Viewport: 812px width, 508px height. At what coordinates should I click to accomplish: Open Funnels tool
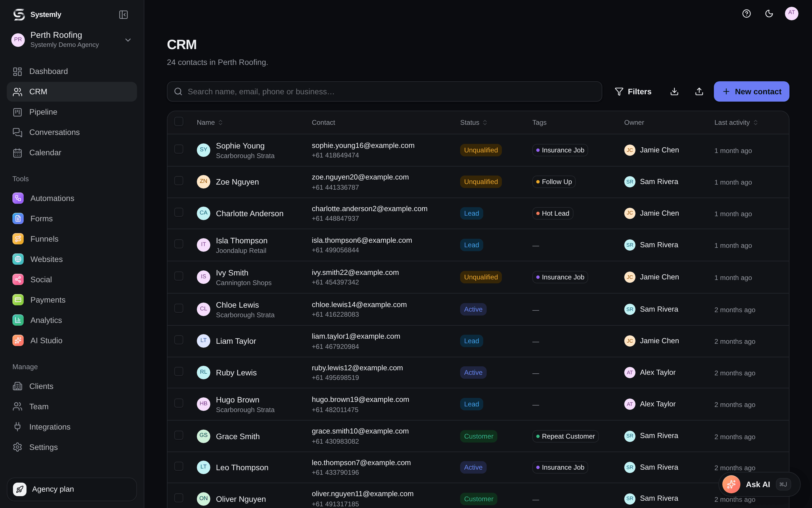pos(72,239)
